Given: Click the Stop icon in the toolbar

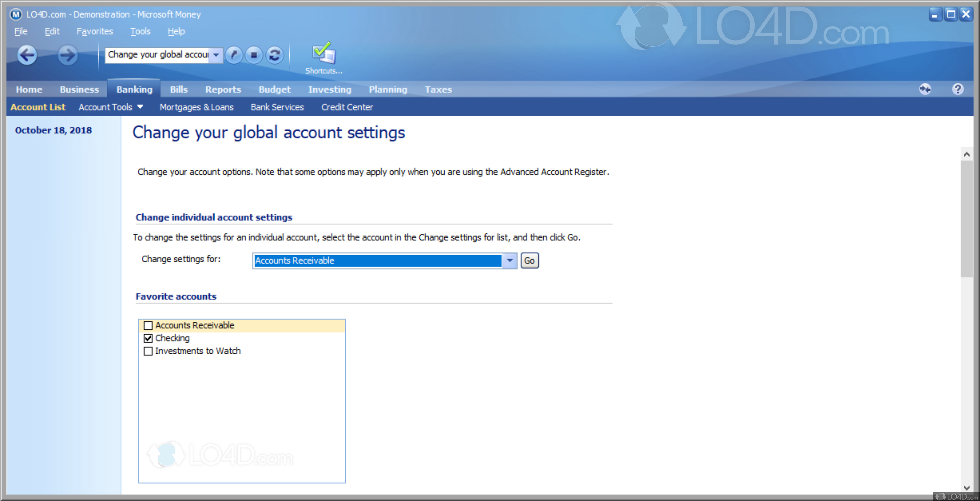Looking at the screenshot, I should tap(254, 55).
